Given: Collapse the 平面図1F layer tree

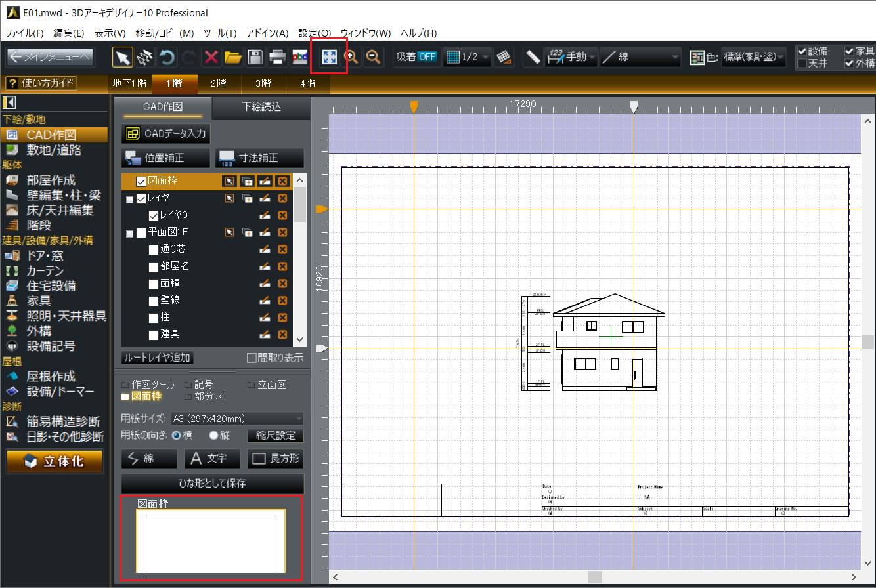Looking at the screenshot, I should click(129, 232).
